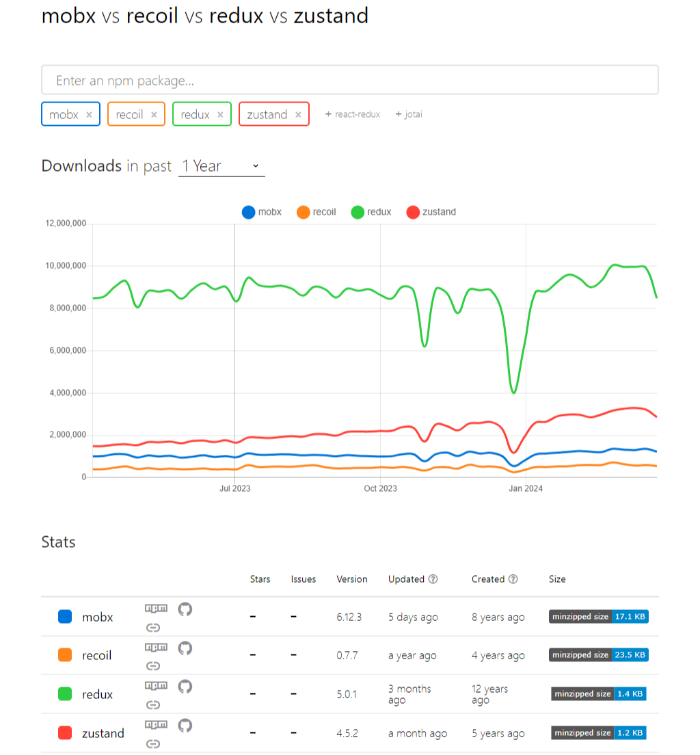Add jotai suggestion to comparison
700x755 pixels.
coord(409,114)
